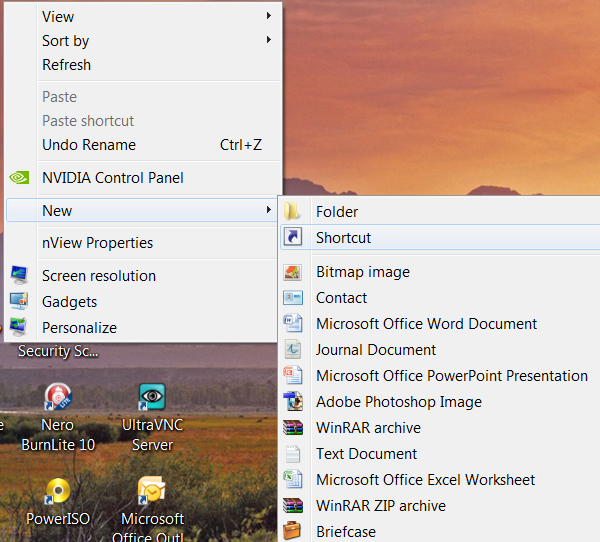
Task: Click the PowerPoint Presentation icon
Action: coord(293,375)
